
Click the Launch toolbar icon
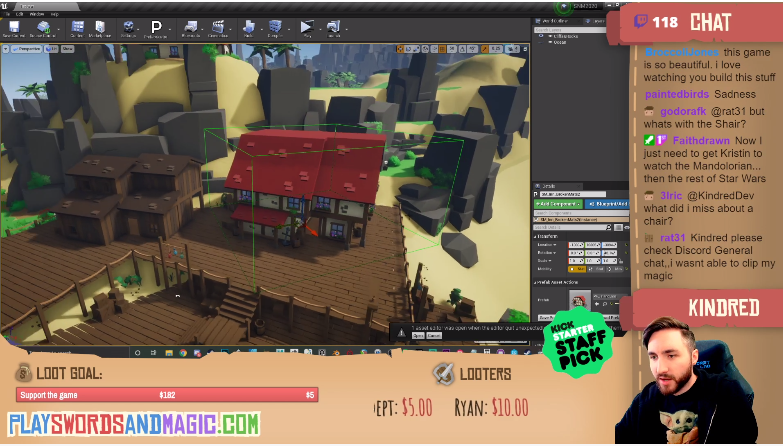tap(333, 28)
